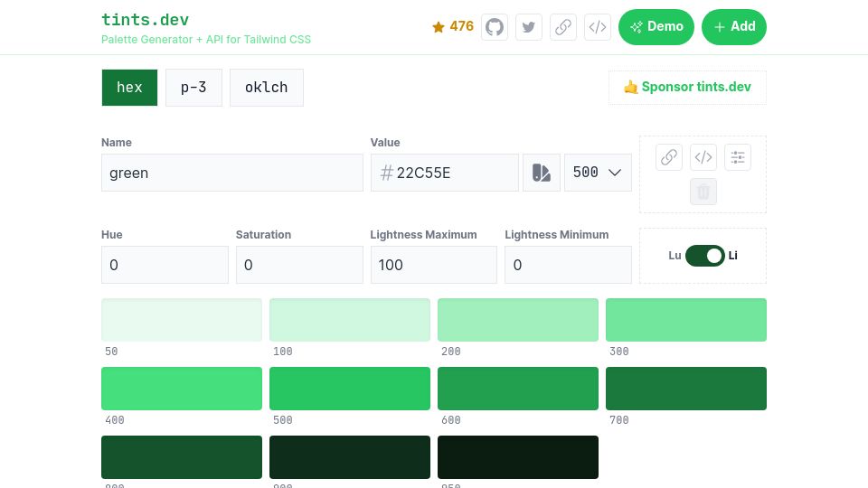Click the swatch picker icon beside hex value
The height and width of the screenshot is (488, 868).
542,173
